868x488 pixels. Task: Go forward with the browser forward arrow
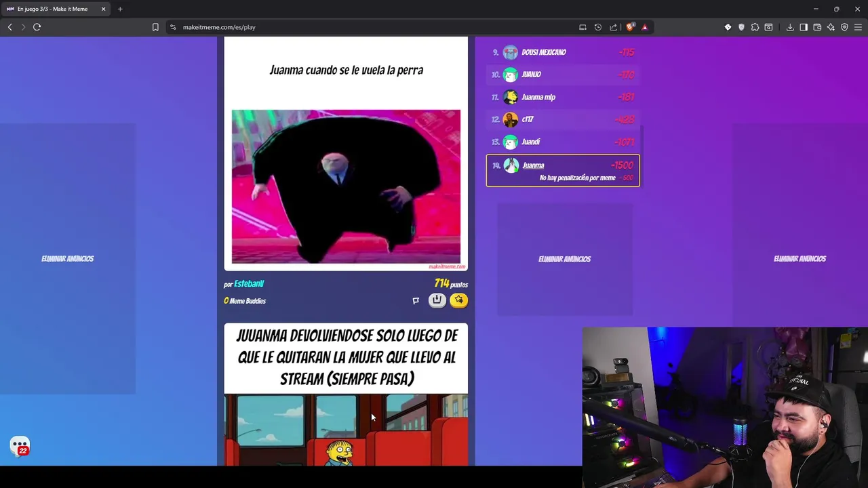coord(23,27)
